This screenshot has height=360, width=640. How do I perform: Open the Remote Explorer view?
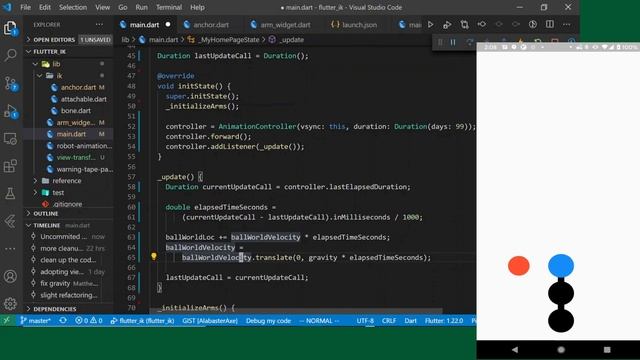(x=10, y=139)
